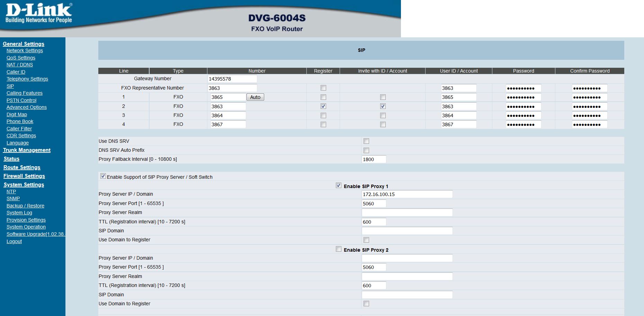This screenshot has height=316, width=644.
Task: Open Firewall Settings section
Action: click(24, 176)
